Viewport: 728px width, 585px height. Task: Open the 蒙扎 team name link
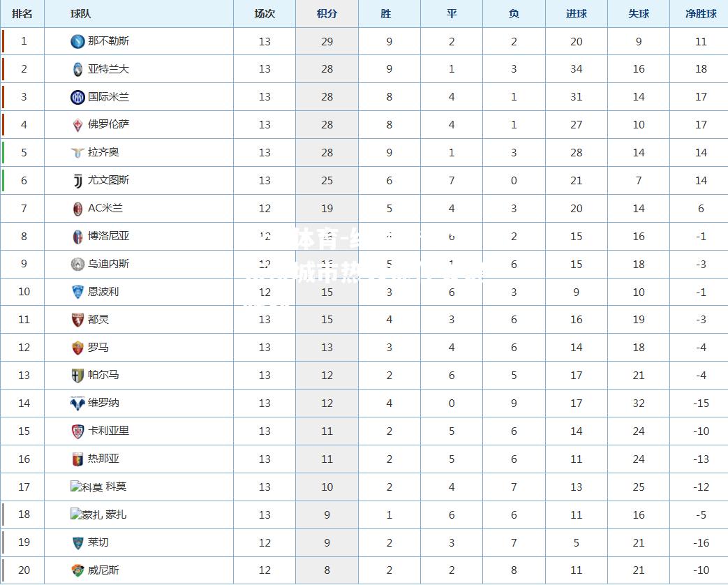point(116,514)
